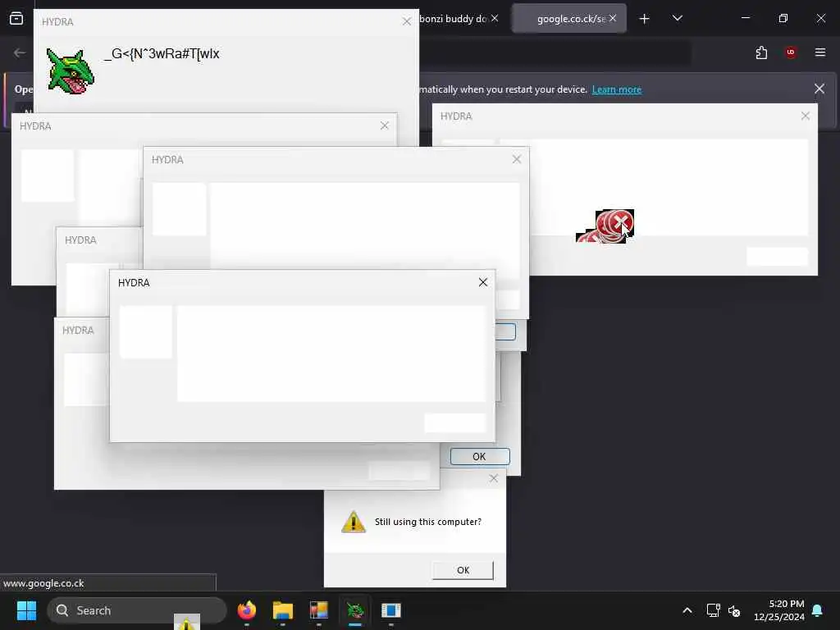The width and height of the screenshot is (840, 630).
Task: Close the google.co.ck tab
Action: coord(613,18)
